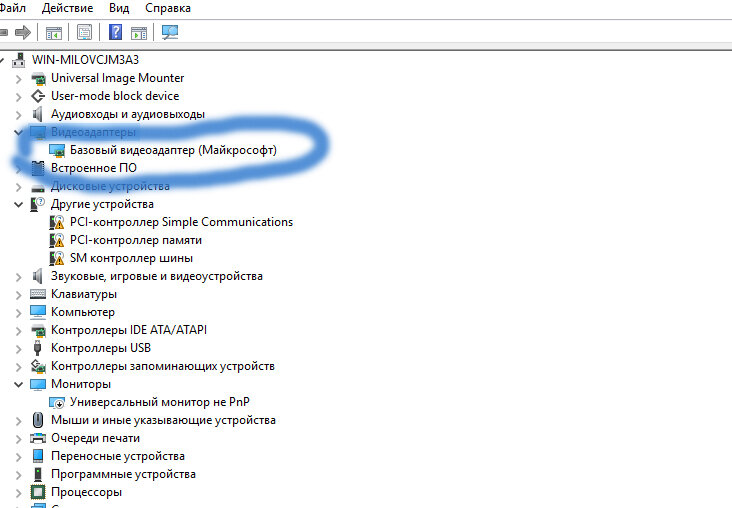Image resolution: width=732 pixels, height=508 pixels.
Task: Click warning icon of SM контроллер шины
Action: (x=57, y=258)
